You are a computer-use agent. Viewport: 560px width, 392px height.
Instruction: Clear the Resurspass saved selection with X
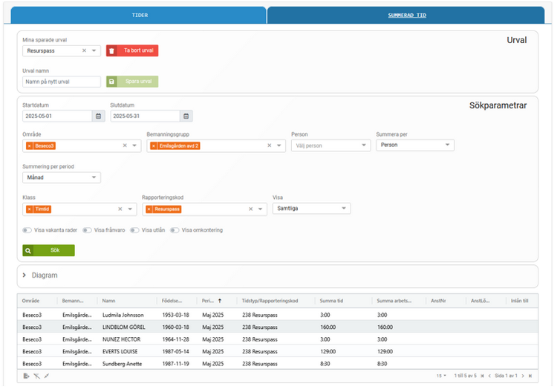(x=84, y=51)
